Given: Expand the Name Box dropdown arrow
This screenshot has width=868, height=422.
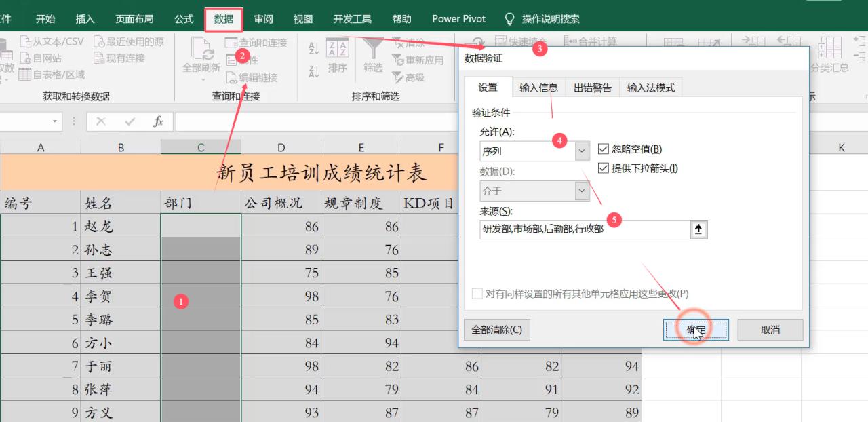Looking at the screenshot, I should (x=55, y=121).
